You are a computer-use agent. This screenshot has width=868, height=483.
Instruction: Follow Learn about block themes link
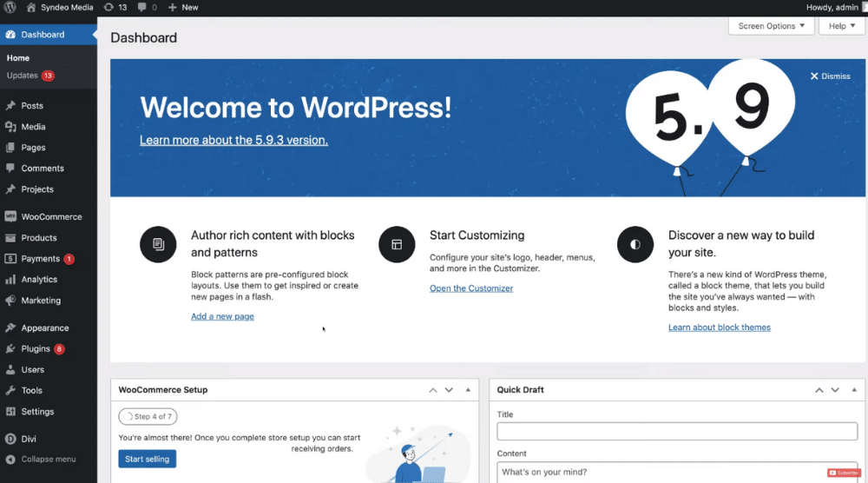[x=719, y=328]
